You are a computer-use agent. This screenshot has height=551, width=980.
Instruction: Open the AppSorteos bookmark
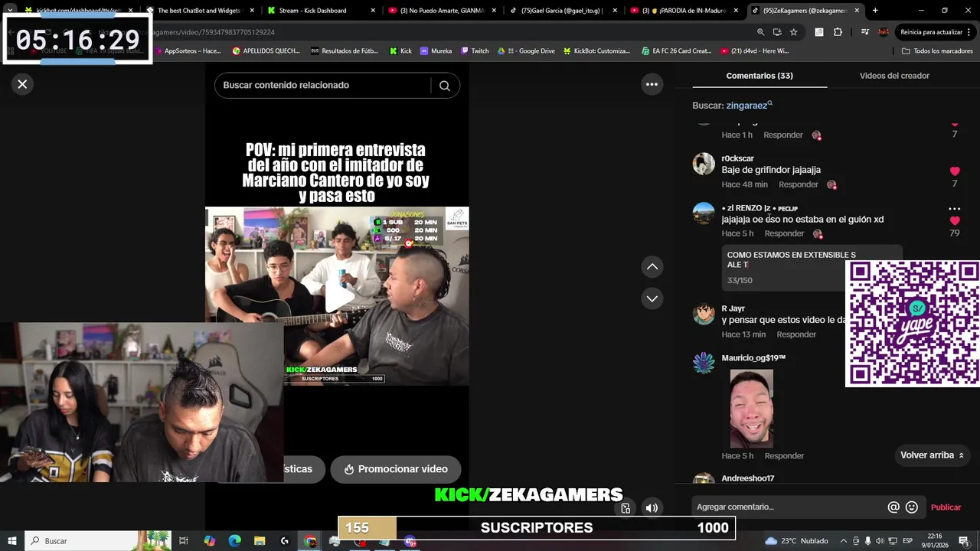pos(187,51)
